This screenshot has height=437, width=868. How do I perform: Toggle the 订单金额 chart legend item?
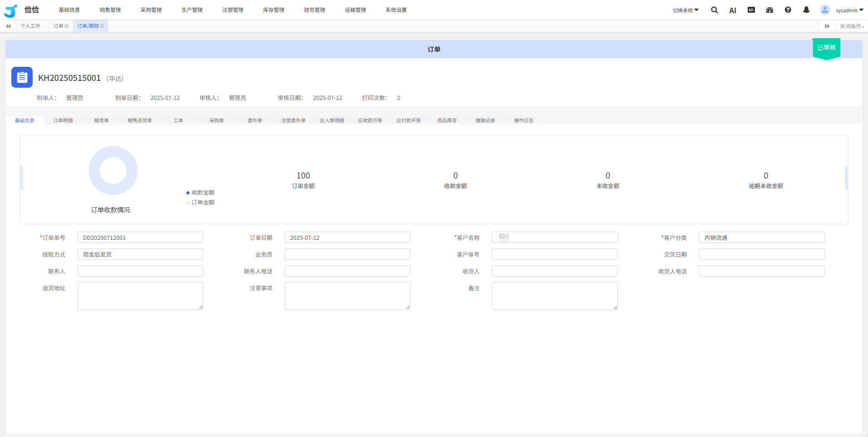click(x=200, y=203)
